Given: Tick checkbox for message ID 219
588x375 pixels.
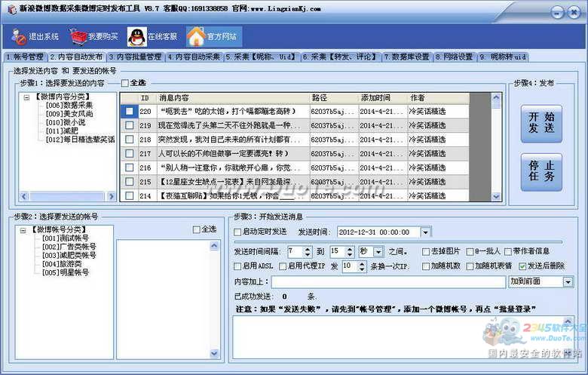Looking at the screenshot, I should tap(130, 125).
